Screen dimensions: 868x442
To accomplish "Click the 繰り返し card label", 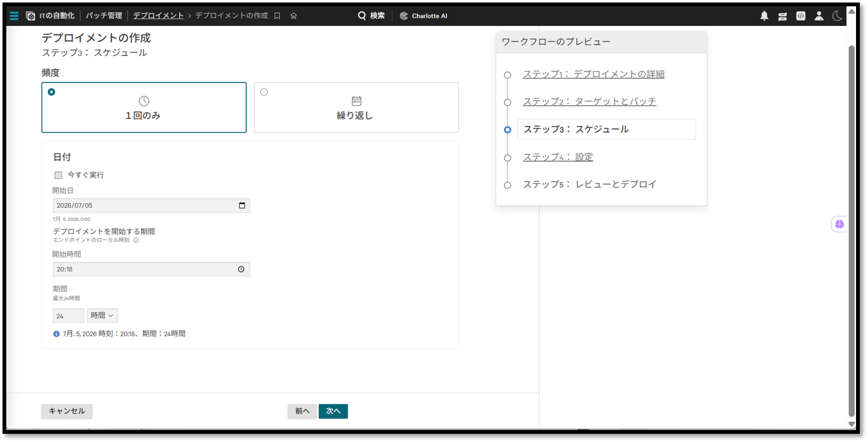I will tap(355, 116).
